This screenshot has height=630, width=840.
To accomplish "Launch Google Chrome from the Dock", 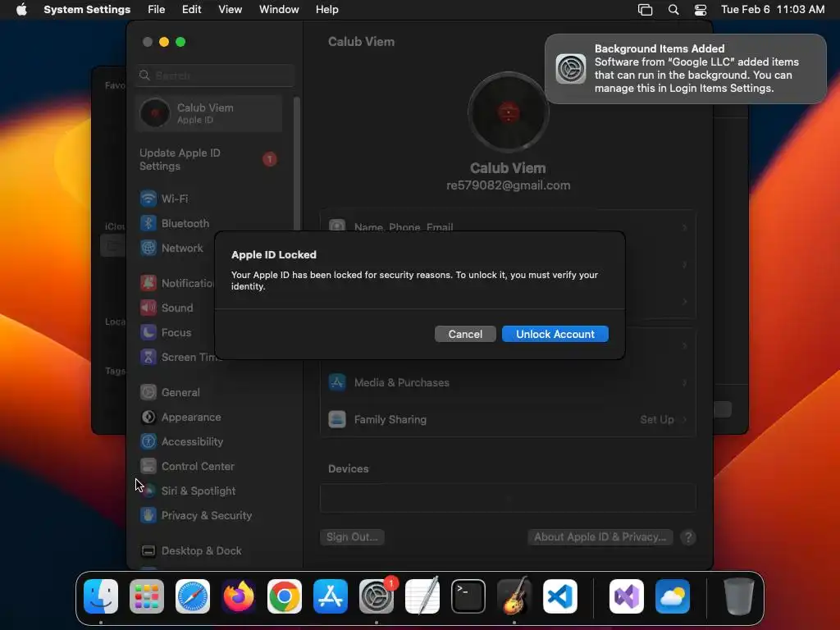I will point(285,596).
